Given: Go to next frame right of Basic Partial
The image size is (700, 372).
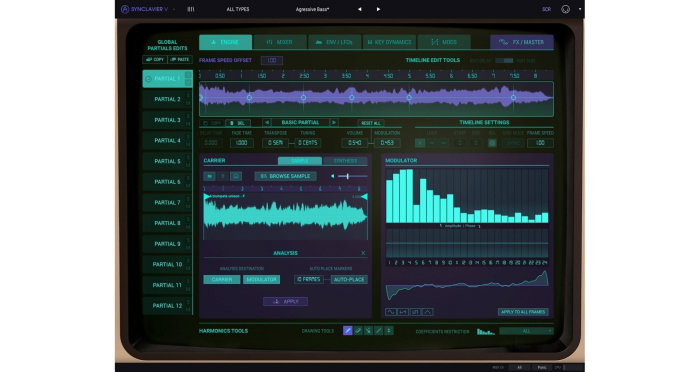Looking at the screenshot, I should click(333, 122).
